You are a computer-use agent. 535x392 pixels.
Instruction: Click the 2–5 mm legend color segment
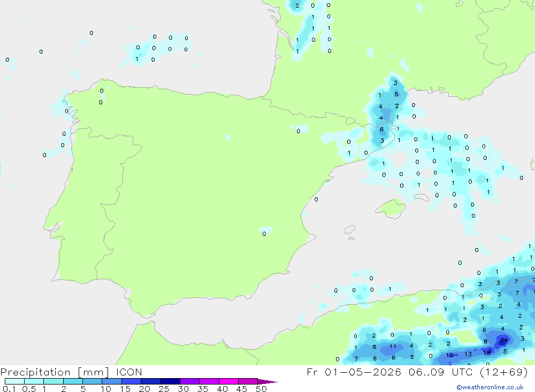[x=73, y=381]
